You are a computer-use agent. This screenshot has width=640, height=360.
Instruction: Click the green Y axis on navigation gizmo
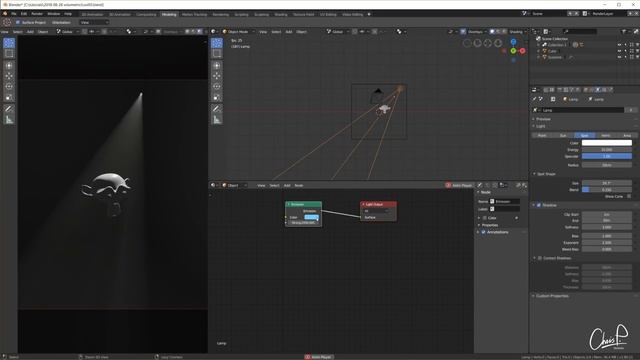tap(513, 51)
